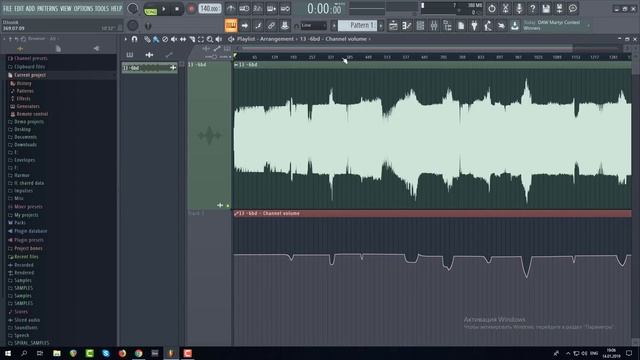Click the next pattern arrow after Pattern 1
Image resolution: width=640 pixels, height=360 pixels.
(381, 26)
